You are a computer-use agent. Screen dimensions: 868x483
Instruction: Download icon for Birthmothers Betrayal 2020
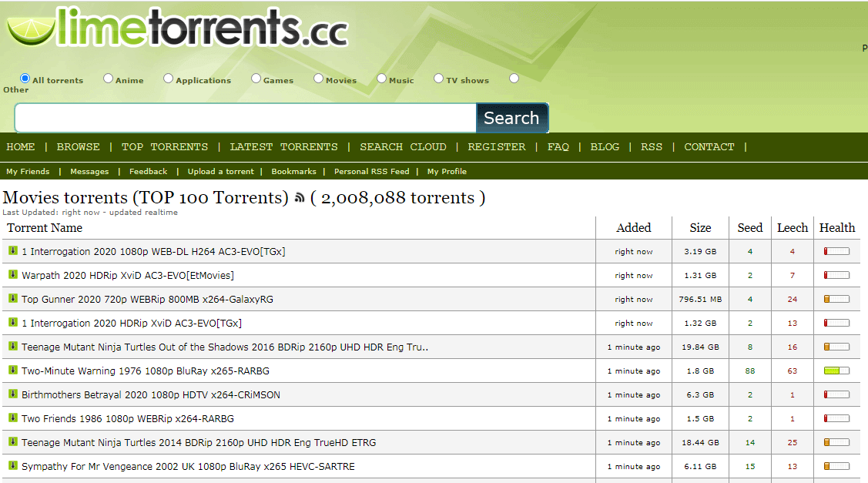13,394
